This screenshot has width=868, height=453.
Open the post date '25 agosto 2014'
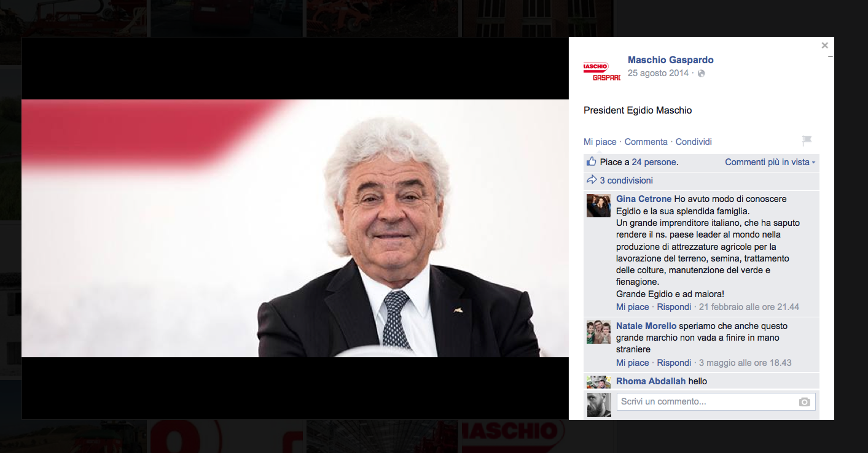tap(657, 73)
